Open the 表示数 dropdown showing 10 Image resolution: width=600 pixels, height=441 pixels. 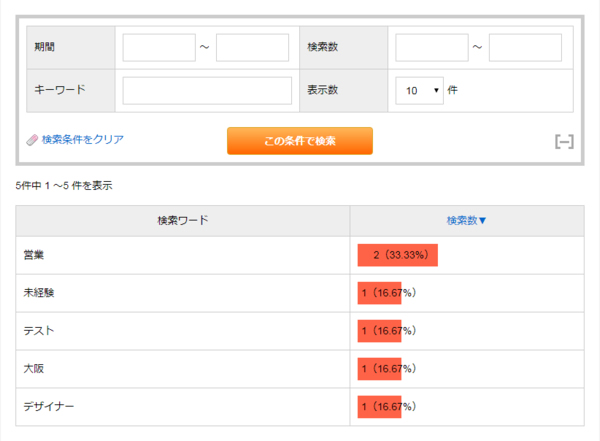coord(420,90)
